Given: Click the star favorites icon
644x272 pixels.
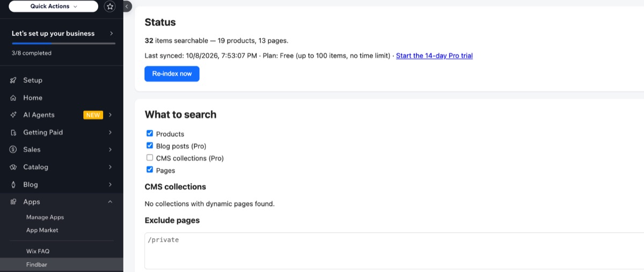Looking at the screenshot, I should point(110,6).
